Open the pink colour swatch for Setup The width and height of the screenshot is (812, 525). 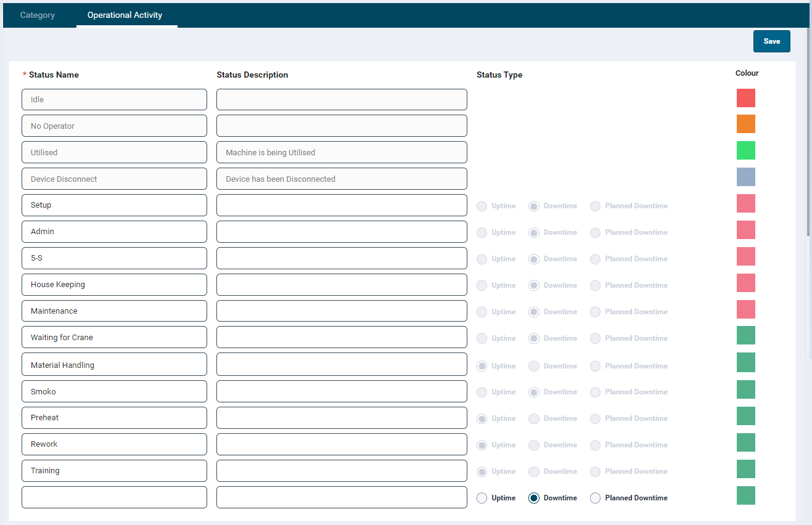(x=745, y=203)
